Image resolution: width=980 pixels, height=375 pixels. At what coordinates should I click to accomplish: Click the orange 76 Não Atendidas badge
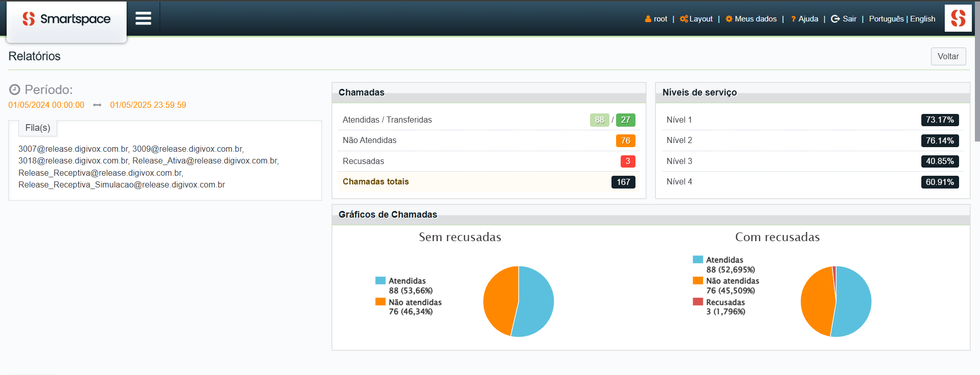click(626, 140)
